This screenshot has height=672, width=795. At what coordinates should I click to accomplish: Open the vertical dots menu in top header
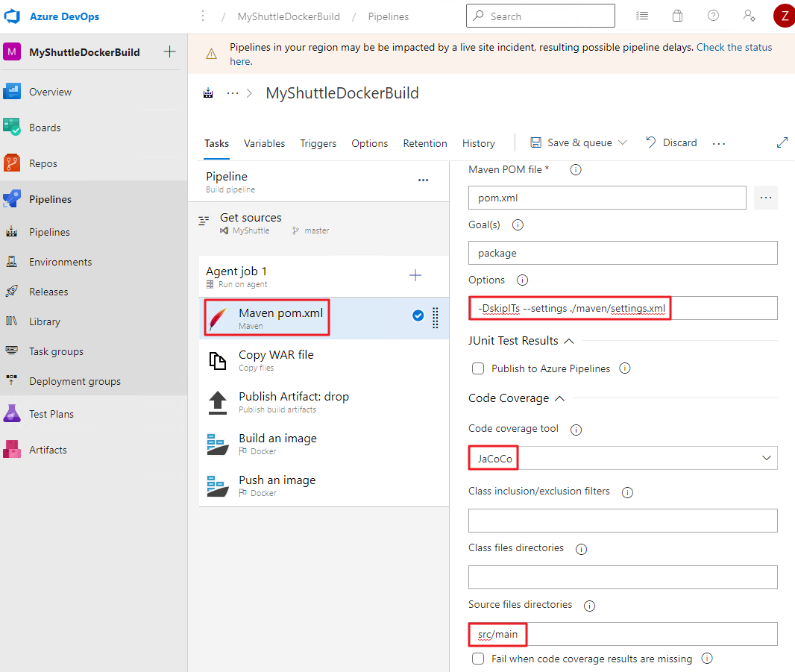[x=203, y=16]
